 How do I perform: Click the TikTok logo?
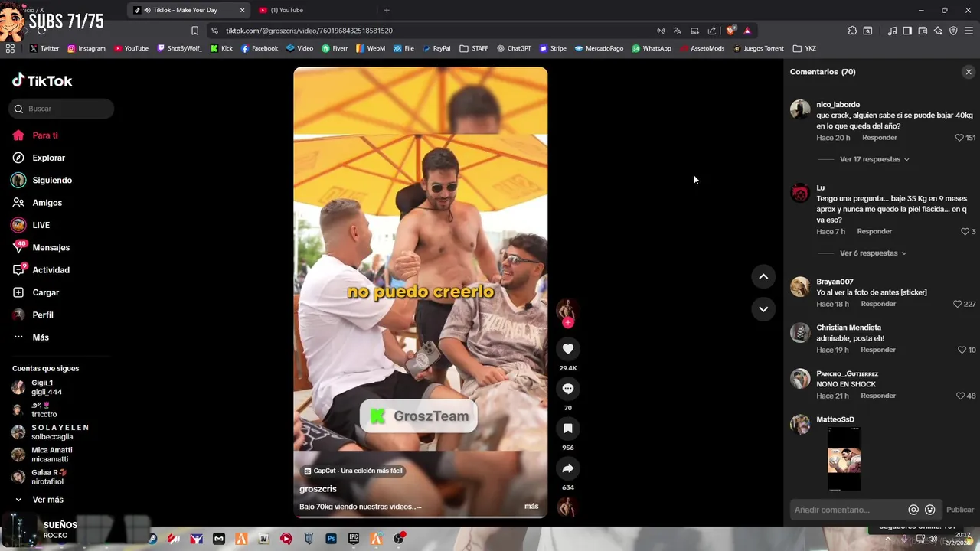pos(42,80)
